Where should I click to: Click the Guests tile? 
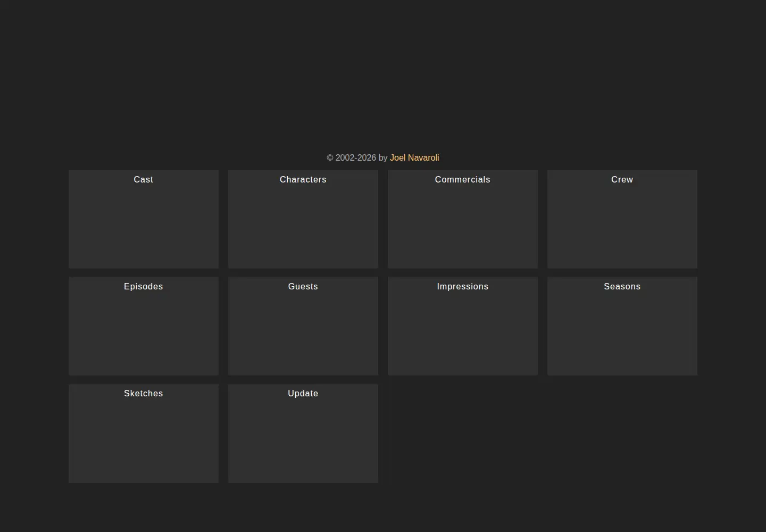point(303,326)
